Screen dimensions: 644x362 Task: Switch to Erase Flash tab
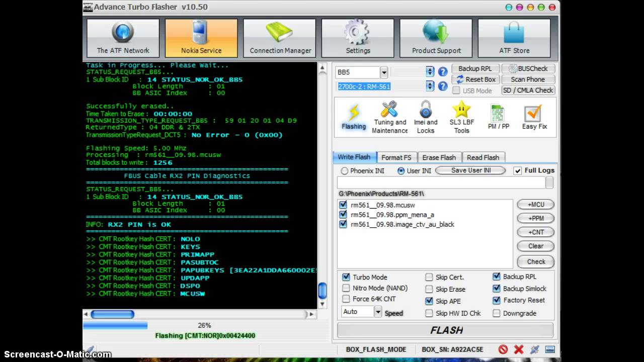[x=439, y=157]
